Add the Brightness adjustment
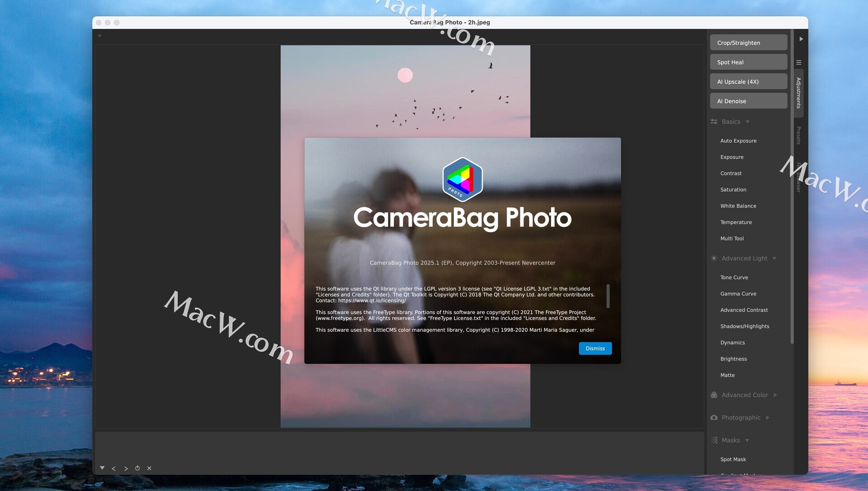The width and height of the screenshot is (868, 491). (x=733, y=359)
